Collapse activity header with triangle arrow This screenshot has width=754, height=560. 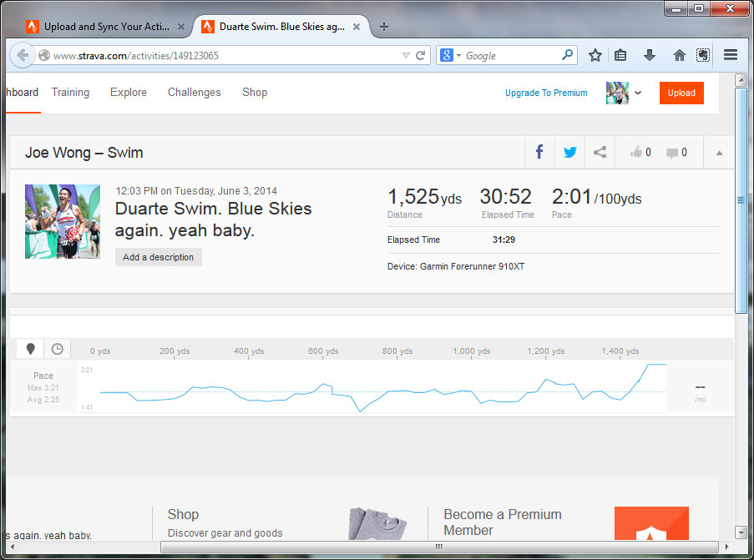pos(719,153)
